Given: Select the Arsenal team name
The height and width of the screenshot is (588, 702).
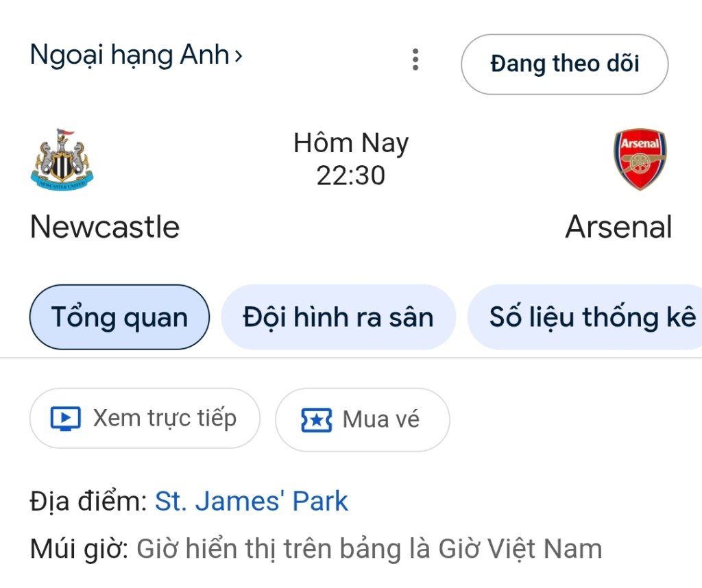Looking at the screenshot, I should (618, 227).
